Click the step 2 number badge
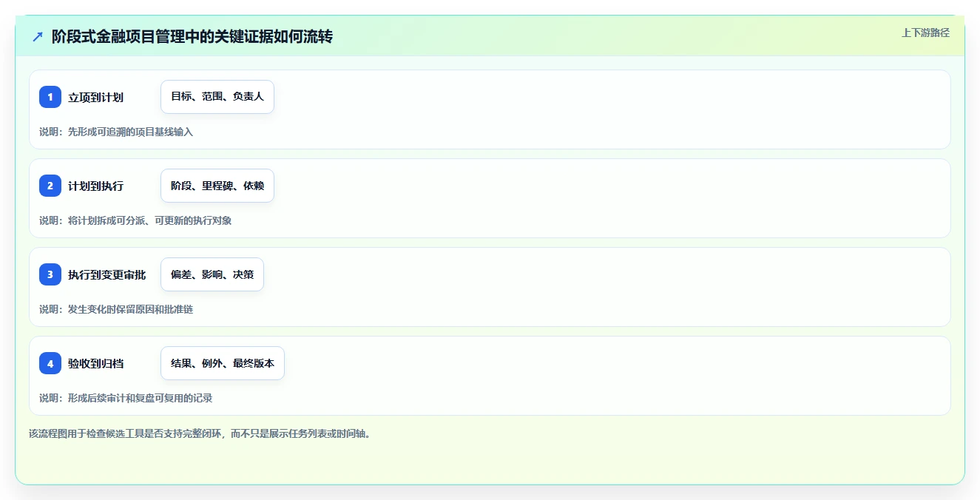980x500 pixels. click(50, 186)
